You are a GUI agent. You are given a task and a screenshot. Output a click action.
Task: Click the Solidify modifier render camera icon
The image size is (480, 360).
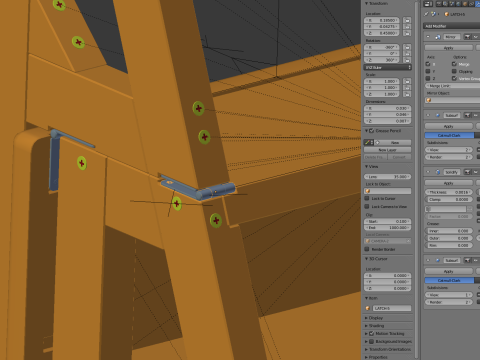click(467, 172)
